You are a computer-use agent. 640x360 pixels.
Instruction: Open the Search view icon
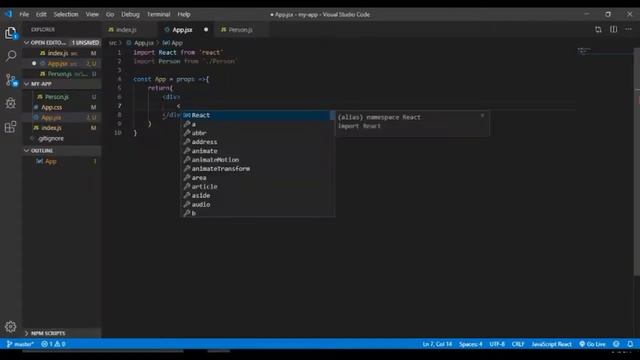coord(11,56)
